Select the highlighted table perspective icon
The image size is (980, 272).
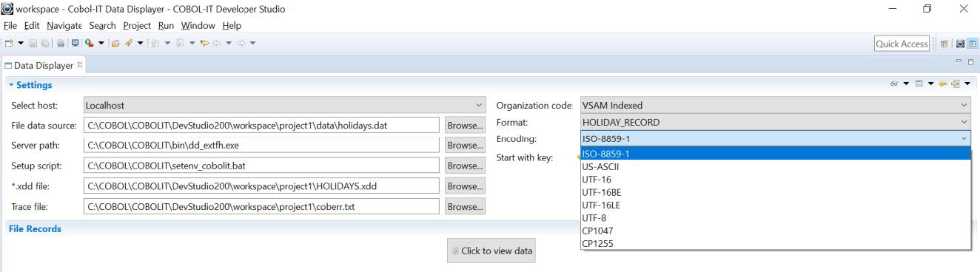click(972, 44)
